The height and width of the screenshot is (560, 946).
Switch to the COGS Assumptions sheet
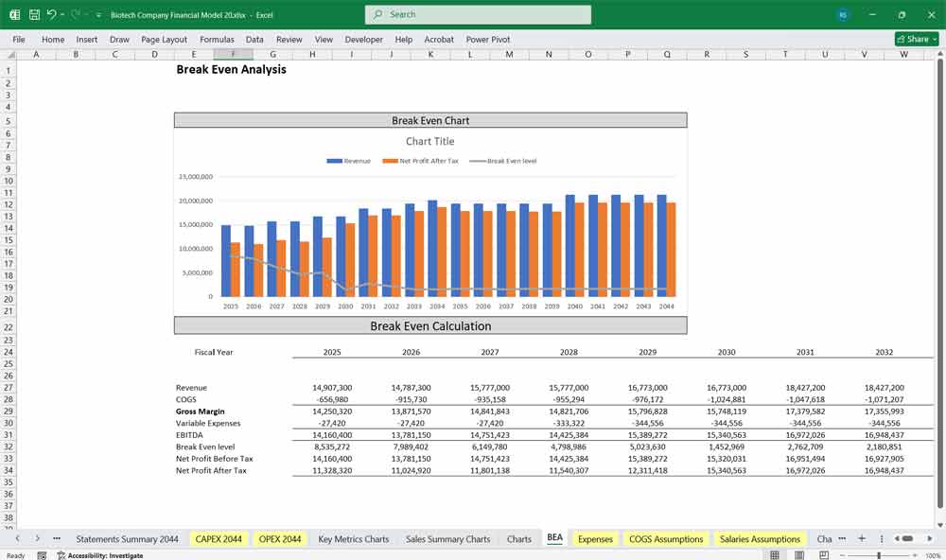point(665,539)
